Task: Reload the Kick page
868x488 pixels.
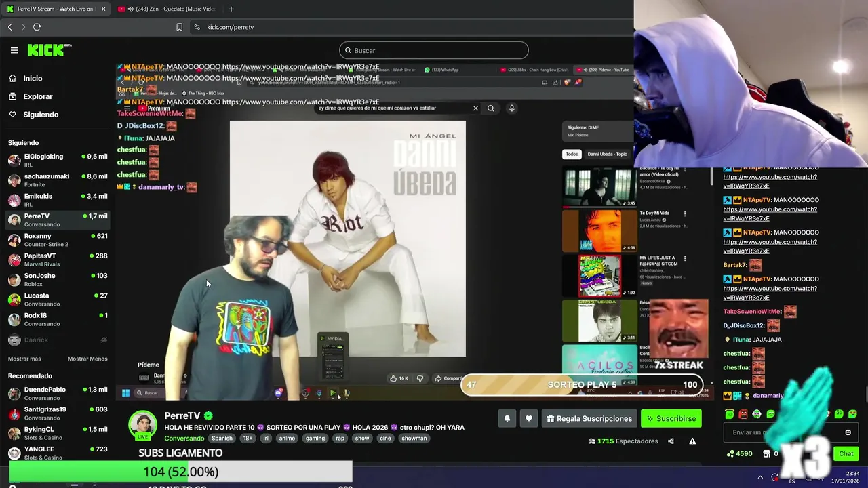Action: [37, 27]
